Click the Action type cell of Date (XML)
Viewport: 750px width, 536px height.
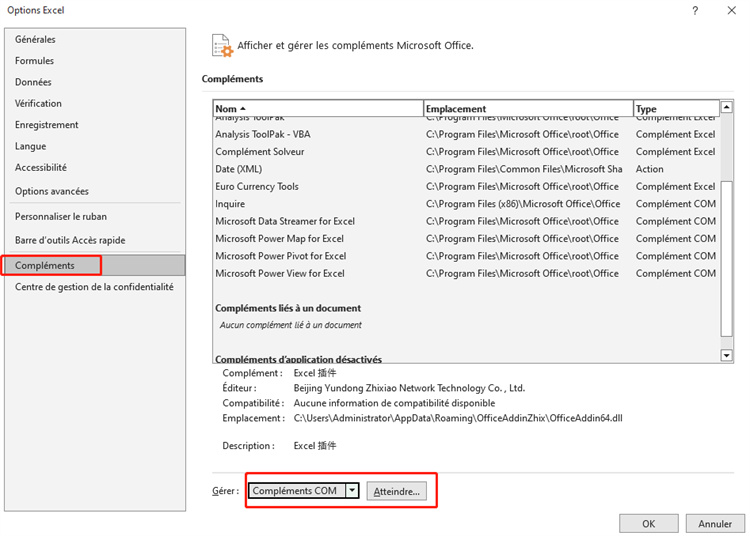(650, 169)
